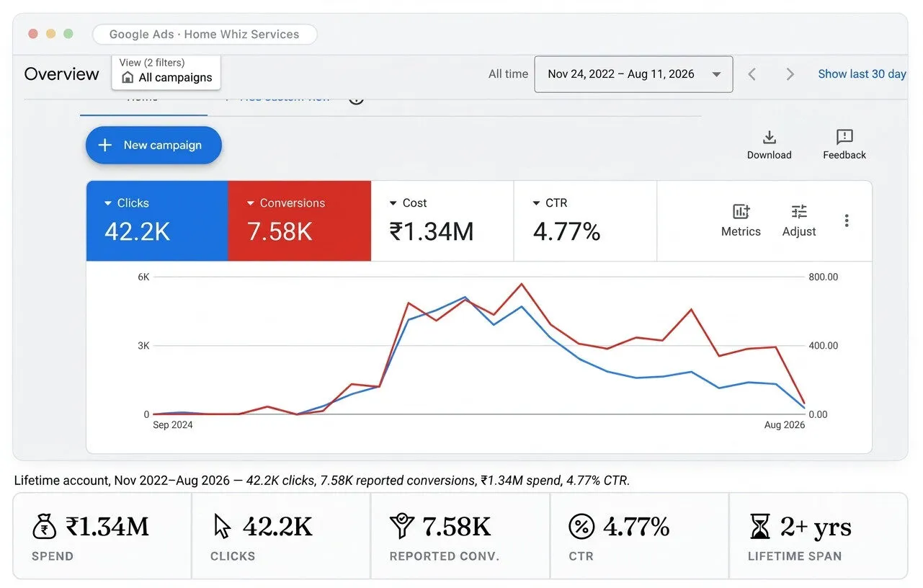Viewport: 923px width, 588px height.
Task: Open the Feedback dialog
Action: (x=844, y=145)
